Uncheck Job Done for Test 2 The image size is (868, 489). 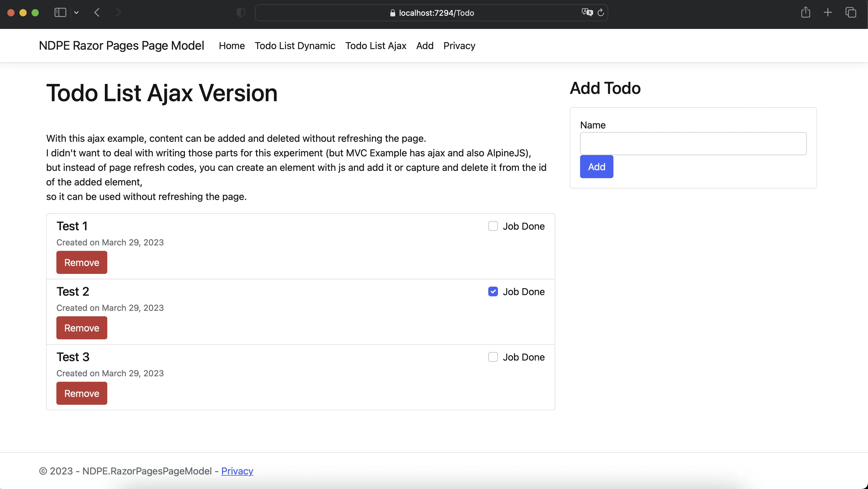tap(493, 291)
